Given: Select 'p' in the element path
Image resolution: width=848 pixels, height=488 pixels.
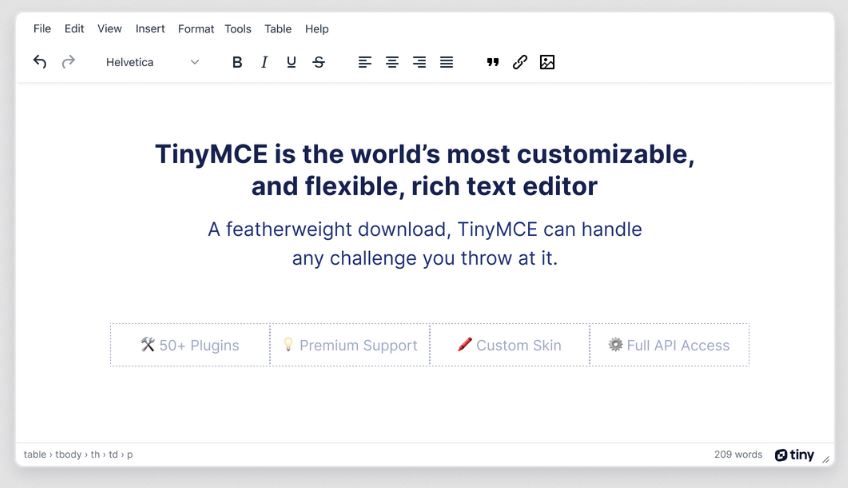Looking at the screenshot, I should pyautogui.click(x=130, y=455).
